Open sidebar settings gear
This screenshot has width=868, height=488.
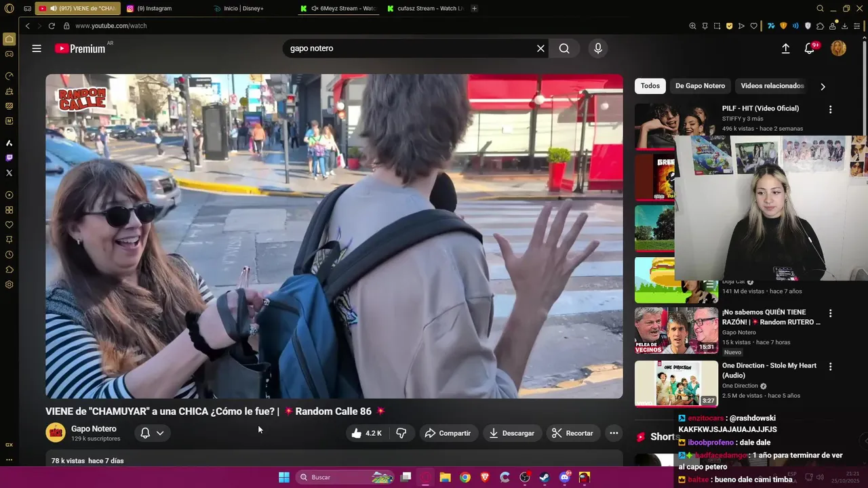(x=9, y=285)
